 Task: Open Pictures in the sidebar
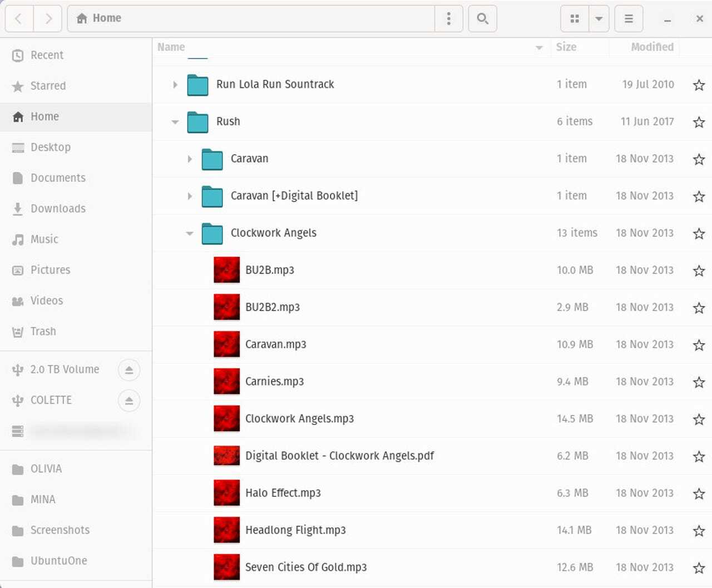click(76, 270)
